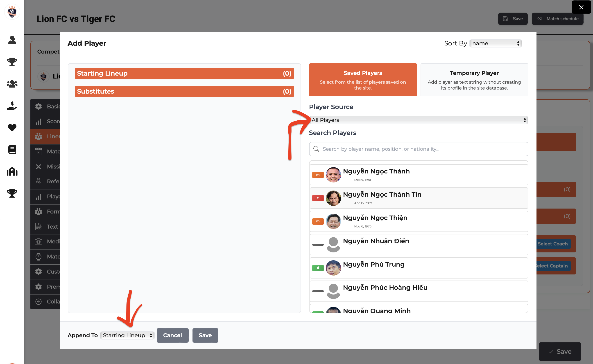Open the Append To Starting Lineup dropdown
Screen dimensions: 593x364
[127, 335]
